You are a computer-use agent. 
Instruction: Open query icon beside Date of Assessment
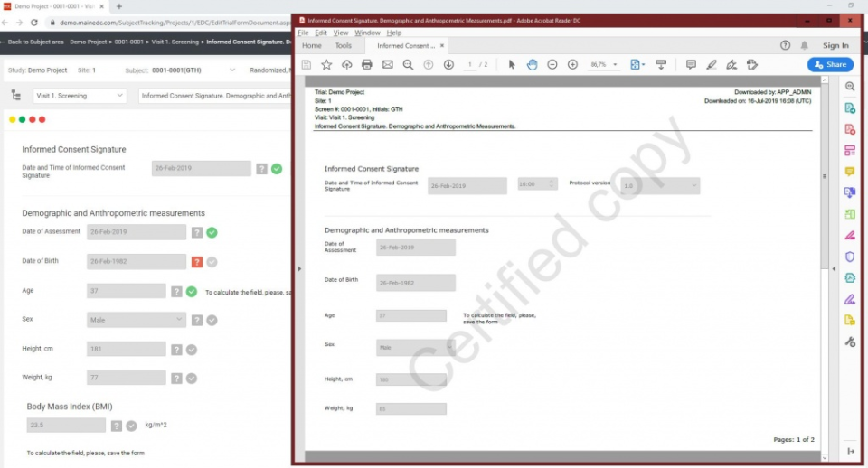[x=197, y=232]
